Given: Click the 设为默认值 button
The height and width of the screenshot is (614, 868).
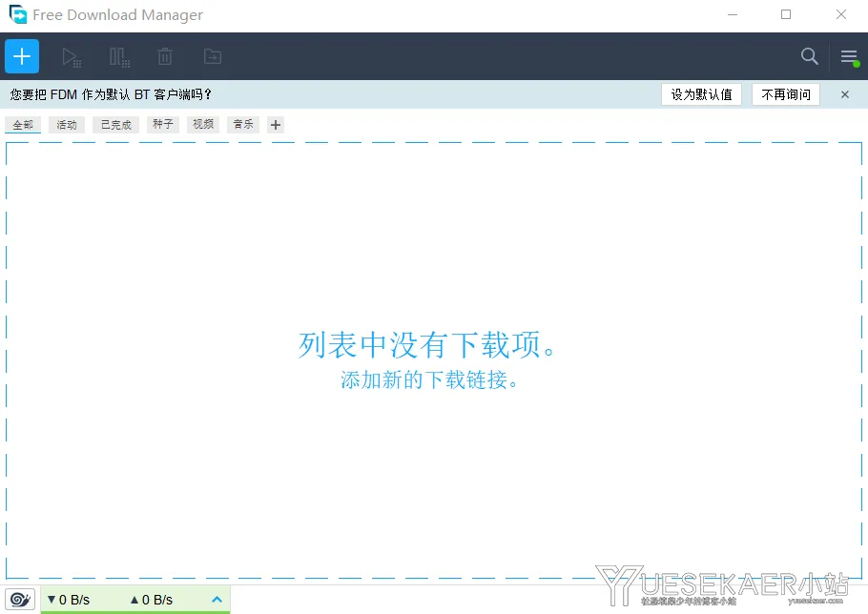Looking at the screenshot, I should pyautogui.click(x=701, y=94).
